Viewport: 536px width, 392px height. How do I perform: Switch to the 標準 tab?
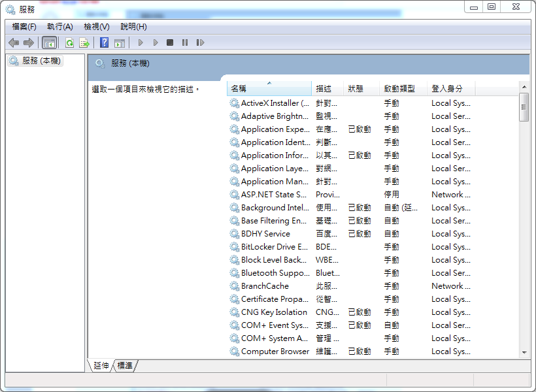tap(125, 366)
